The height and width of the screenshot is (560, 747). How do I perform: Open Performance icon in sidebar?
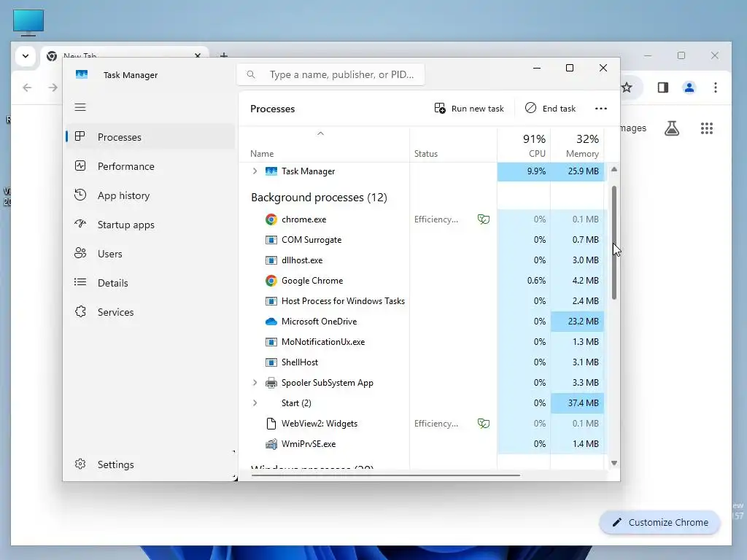click(80, 166)
